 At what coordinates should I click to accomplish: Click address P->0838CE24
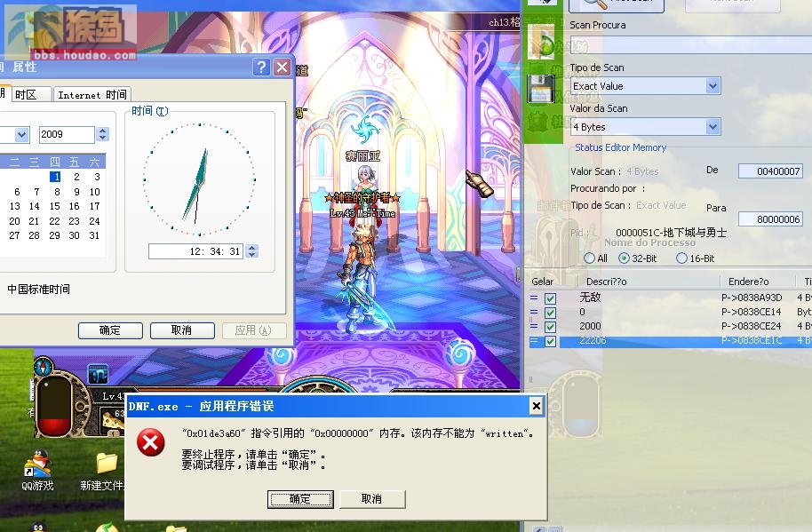tap(752, 326)
